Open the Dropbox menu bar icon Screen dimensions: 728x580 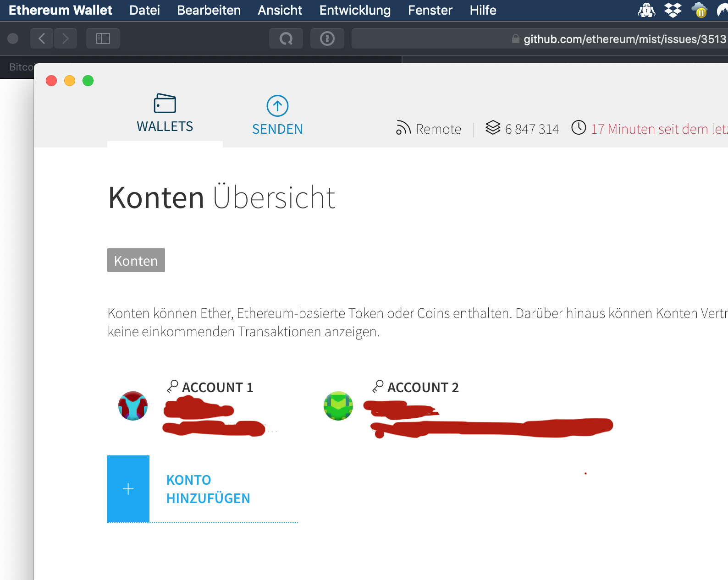click(673, 10)
